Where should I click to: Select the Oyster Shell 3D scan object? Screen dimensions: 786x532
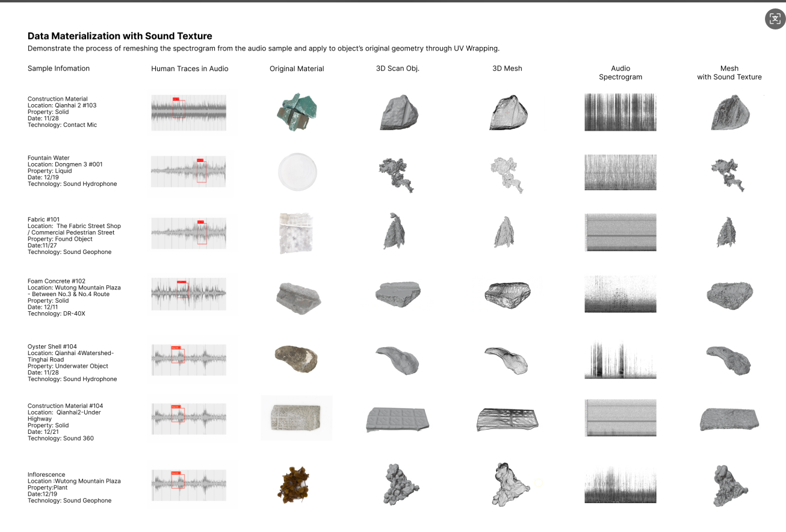pos(397,360)
